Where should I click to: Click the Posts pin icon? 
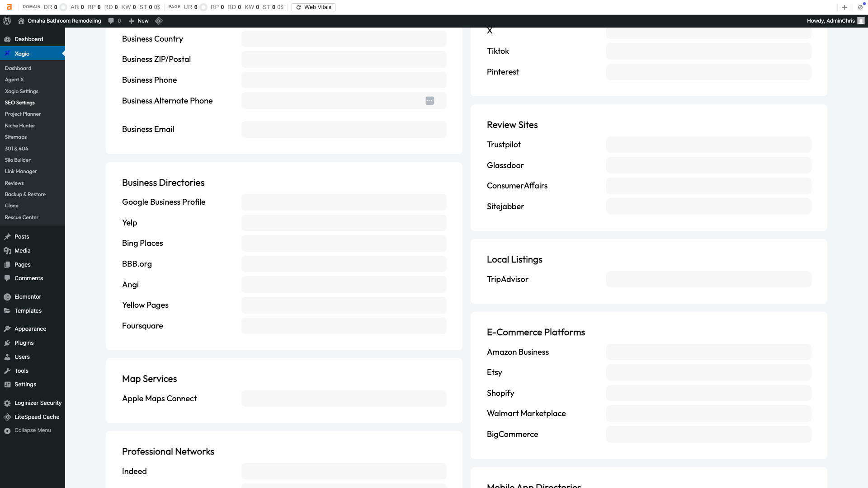point(7,237)
